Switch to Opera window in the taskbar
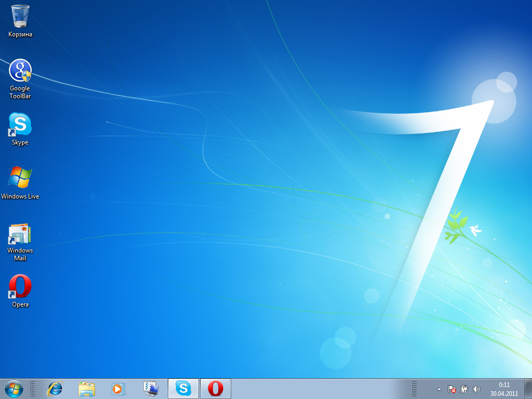 pos(215,388)
